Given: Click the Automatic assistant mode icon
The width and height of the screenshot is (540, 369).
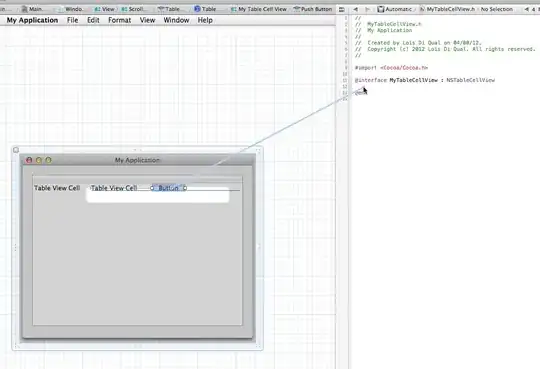Looking at the screenshot, I should coord(380,9).
